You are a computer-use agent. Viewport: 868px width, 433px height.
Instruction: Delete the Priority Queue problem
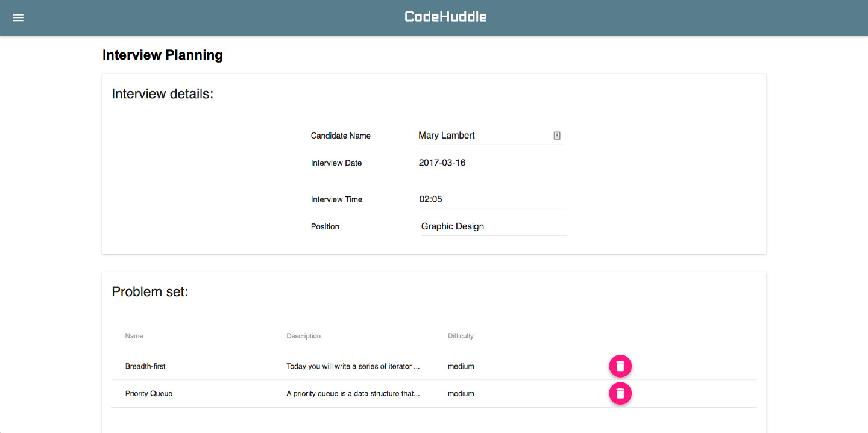tap(620, 394)
